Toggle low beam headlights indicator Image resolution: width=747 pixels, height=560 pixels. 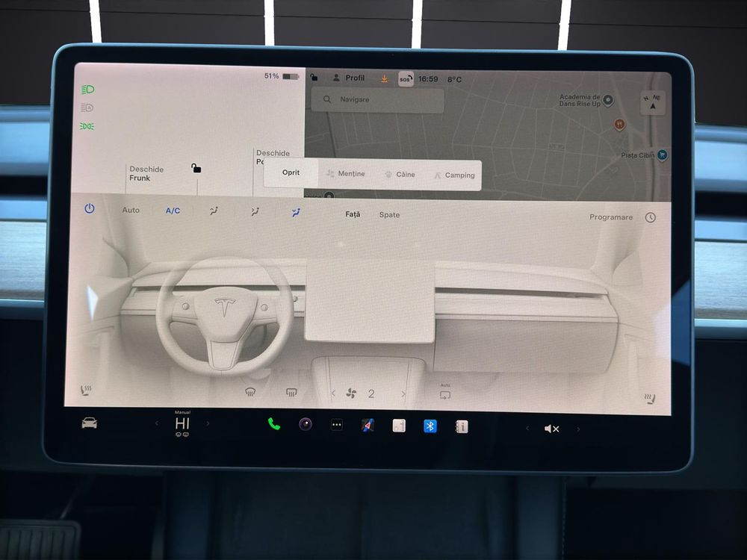87,90
